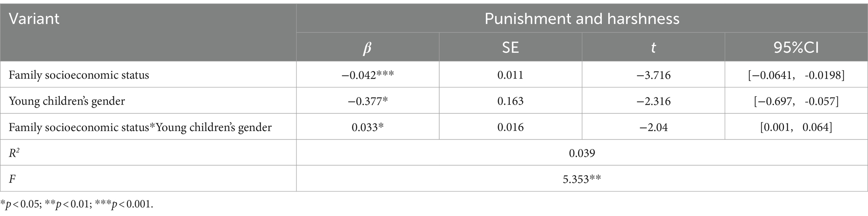868x216 pixels.
Task: Click the −0.042*** beta value
Action: 367,75
